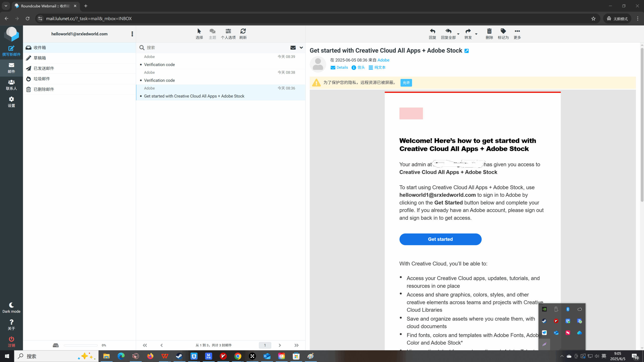Open Steam from the taskbar
This screenshot has height=362, width=644.
coord(179,356)
